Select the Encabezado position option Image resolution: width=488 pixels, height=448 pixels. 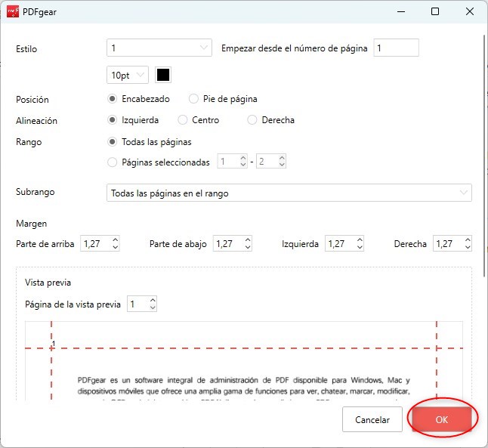[x=113, y=99]
